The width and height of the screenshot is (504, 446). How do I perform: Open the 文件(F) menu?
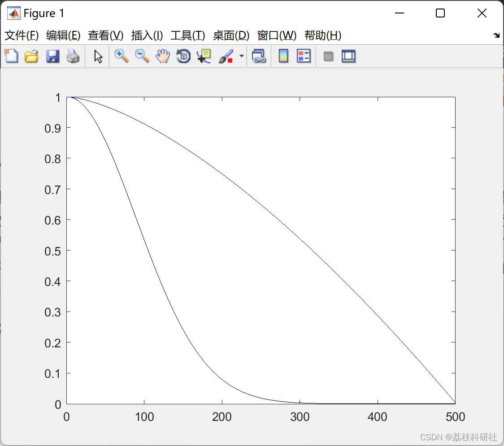click(22, 35)
